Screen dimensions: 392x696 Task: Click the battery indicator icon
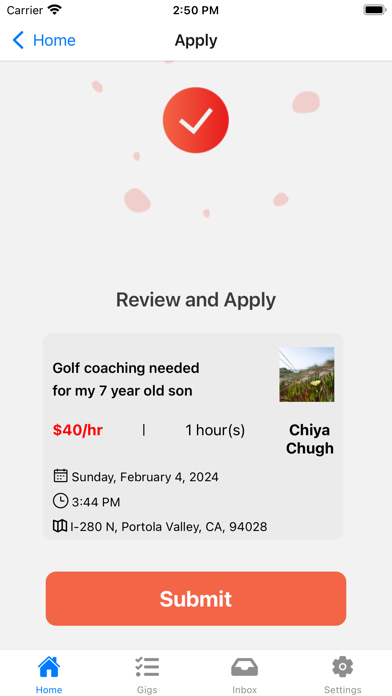click(375, 10)
